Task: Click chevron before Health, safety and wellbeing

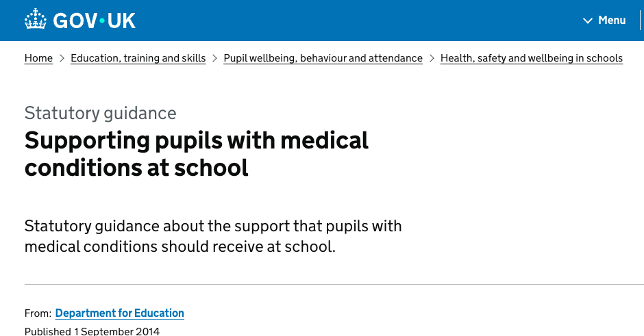Action: pyautogui.click(x=432, y=58)
